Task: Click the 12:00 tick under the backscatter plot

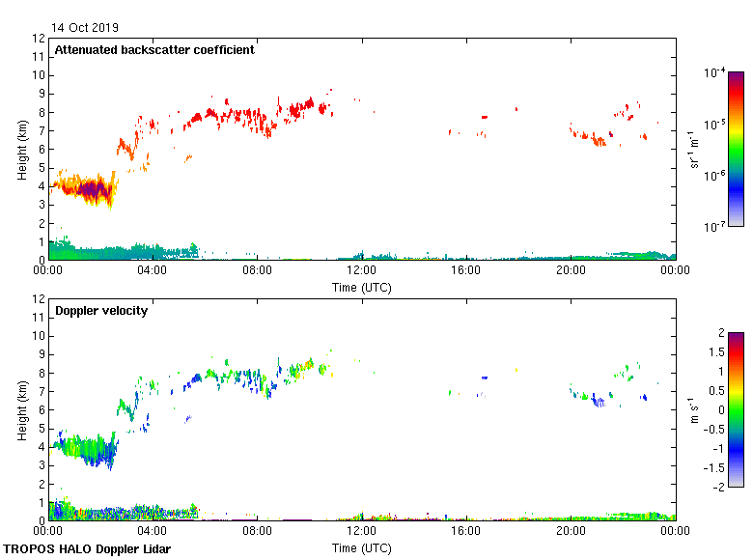Action: [x=362, y=271]
